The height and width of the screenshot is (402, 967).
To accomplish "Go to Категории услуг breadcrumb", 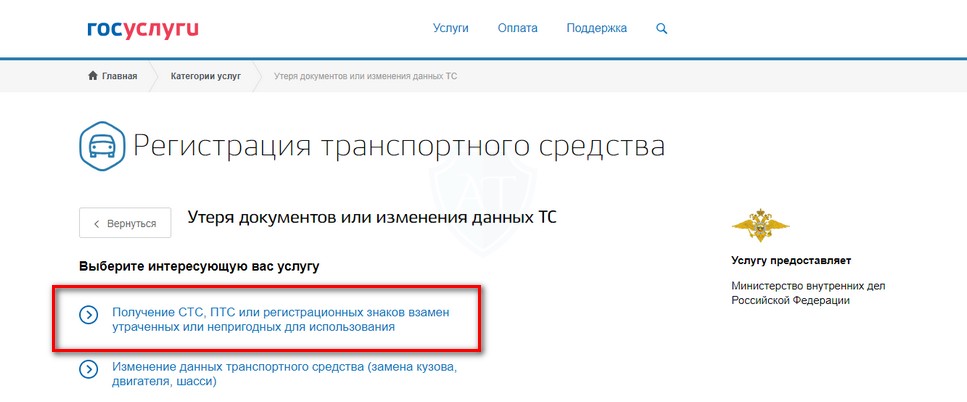I will point(206,76).
